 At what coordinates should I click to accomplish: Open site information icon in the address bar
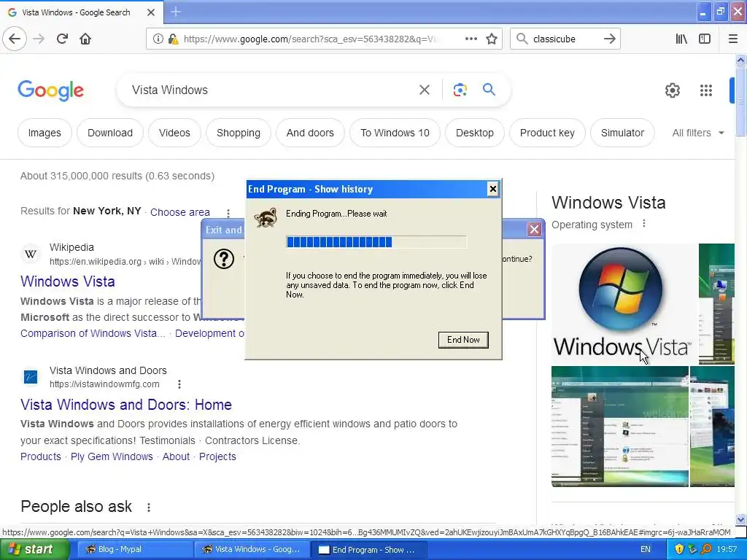pyautogui.click(x=158, y=39)
